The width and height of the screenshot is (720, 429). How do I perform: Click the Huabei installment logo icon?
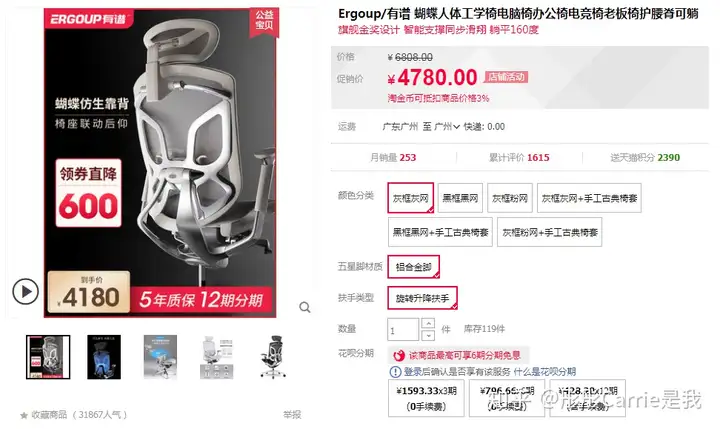[399, 355]
